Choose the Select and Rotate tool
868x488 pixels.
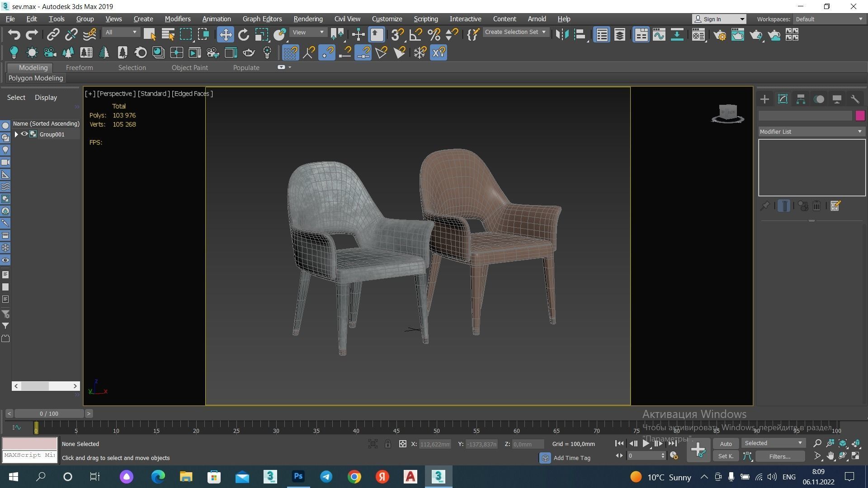(243, 35)
